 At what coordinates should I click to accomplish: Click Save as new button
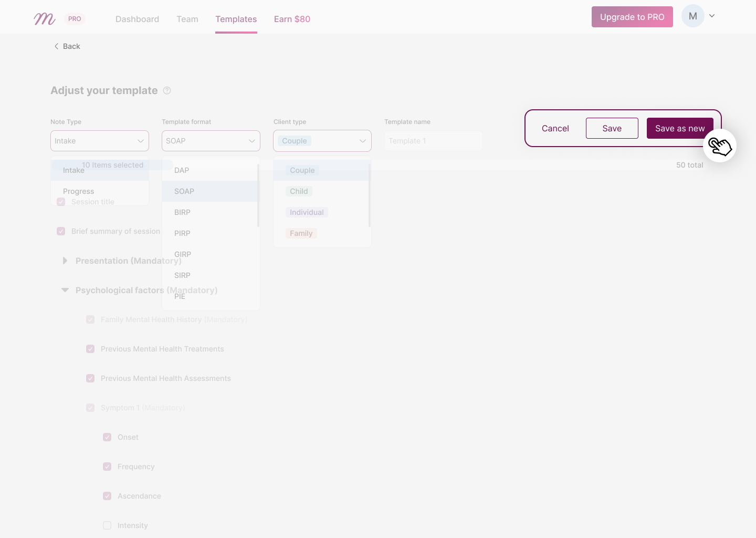(x=680, y=128)
